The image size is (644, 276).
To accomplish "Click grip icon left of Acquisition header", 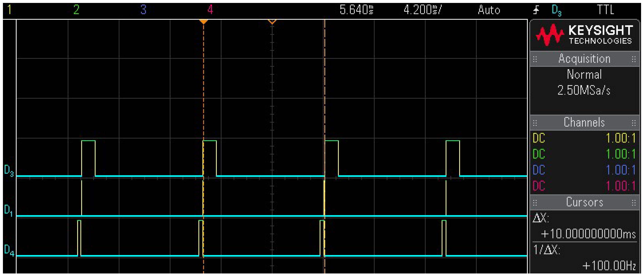I will click(x=535, y=59).
